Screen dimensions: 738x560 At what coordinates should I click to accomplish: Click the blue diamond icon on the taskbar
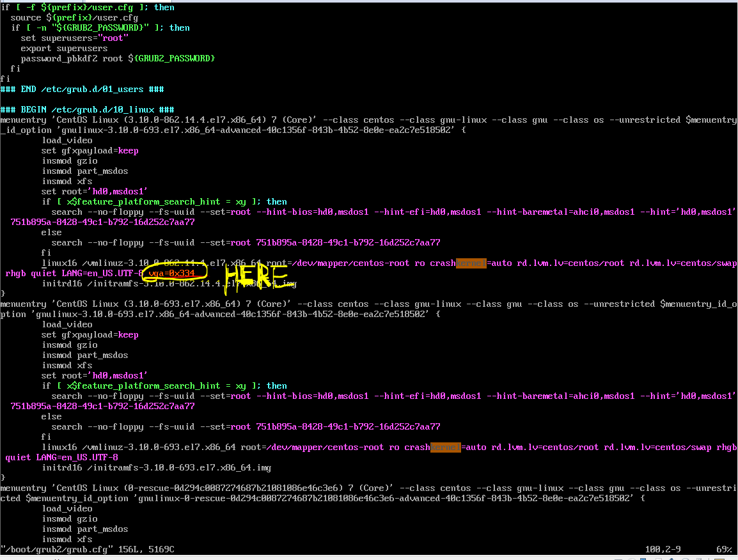click(x=671, y=558)
